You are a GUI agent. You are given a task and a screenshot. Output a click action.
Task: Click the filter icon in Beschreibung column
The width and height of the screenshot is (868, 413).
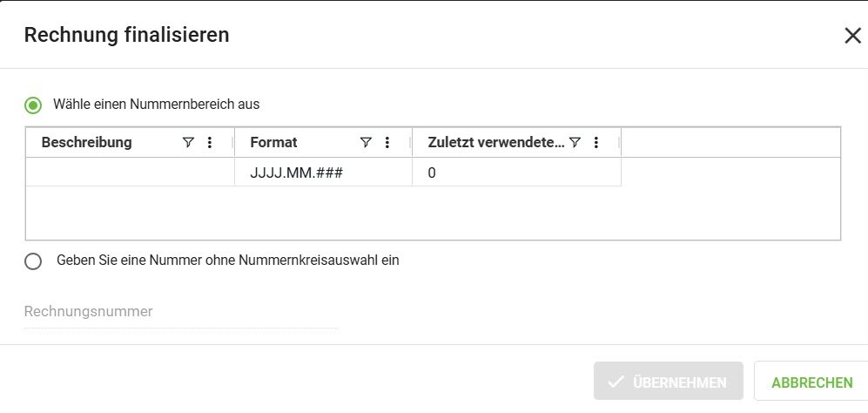[188, 143]
